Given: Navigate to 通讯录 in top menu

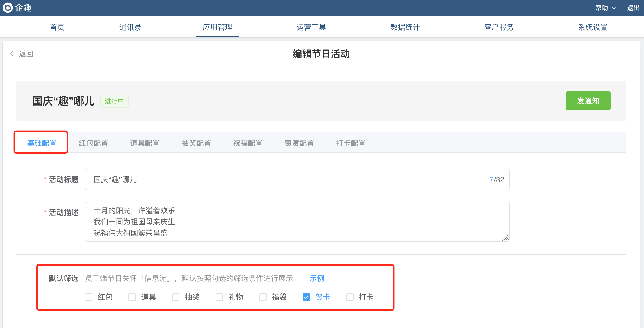Looking at the screenshot, I should tap(130, 27).
